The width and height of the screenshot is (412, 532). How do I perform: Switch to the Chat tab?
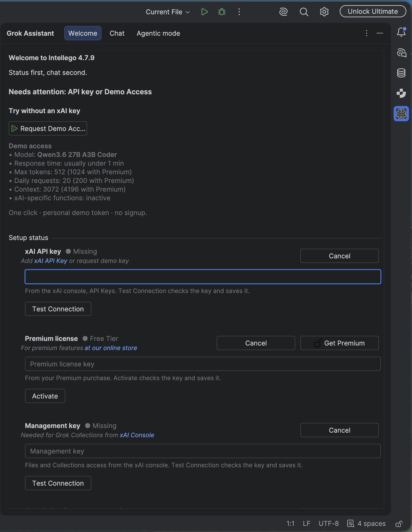[117, 33]
